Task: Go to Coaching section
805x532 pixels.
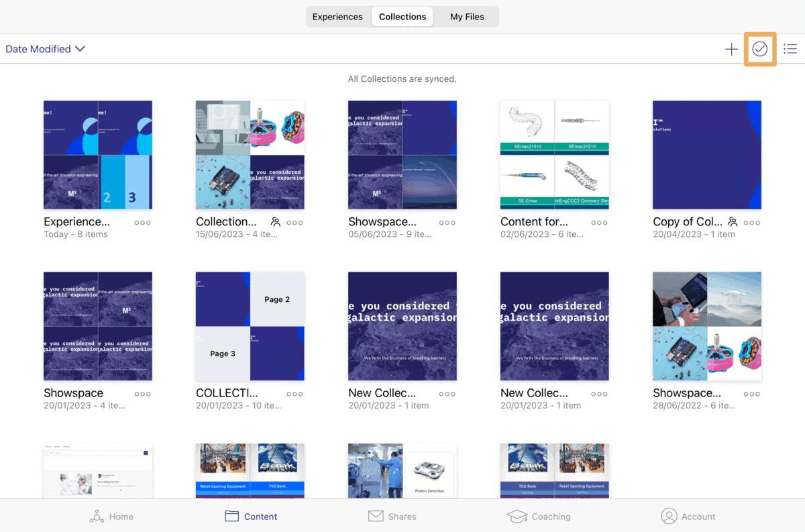Action: 539,516
